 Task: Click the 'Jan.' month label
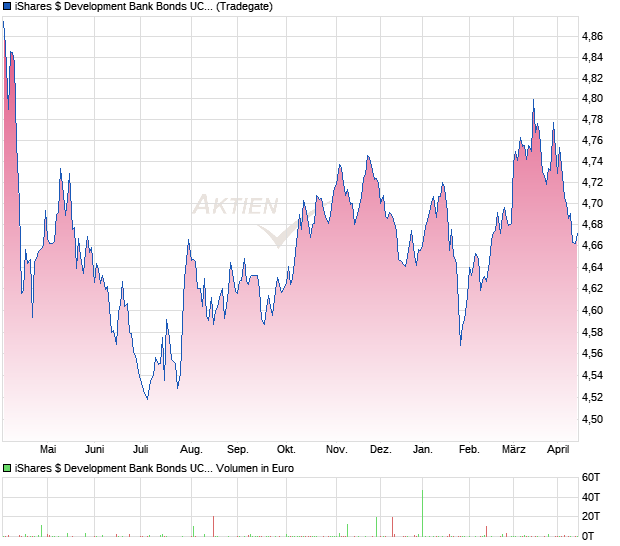coord(422,450)
